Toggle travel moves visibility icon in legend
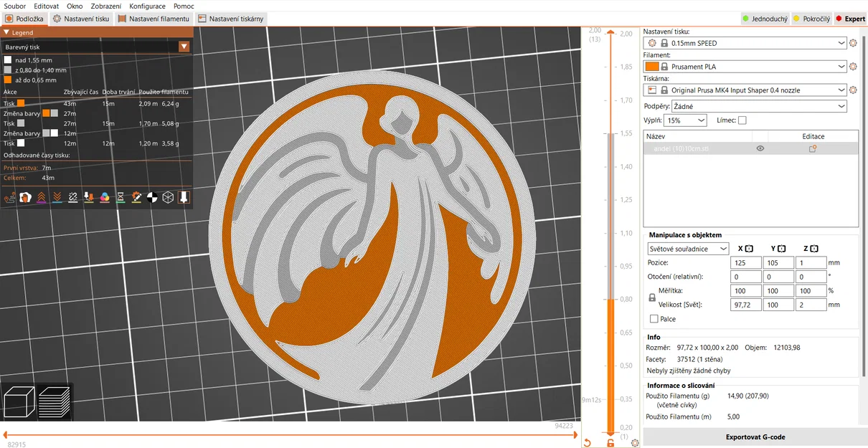 [10, 197]
